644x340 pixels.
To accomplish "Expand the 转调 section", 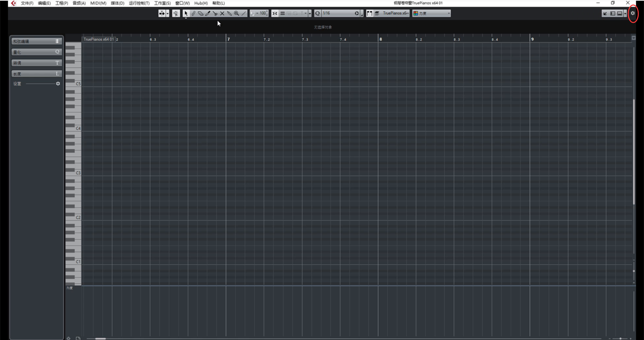I will pos(37,63).
